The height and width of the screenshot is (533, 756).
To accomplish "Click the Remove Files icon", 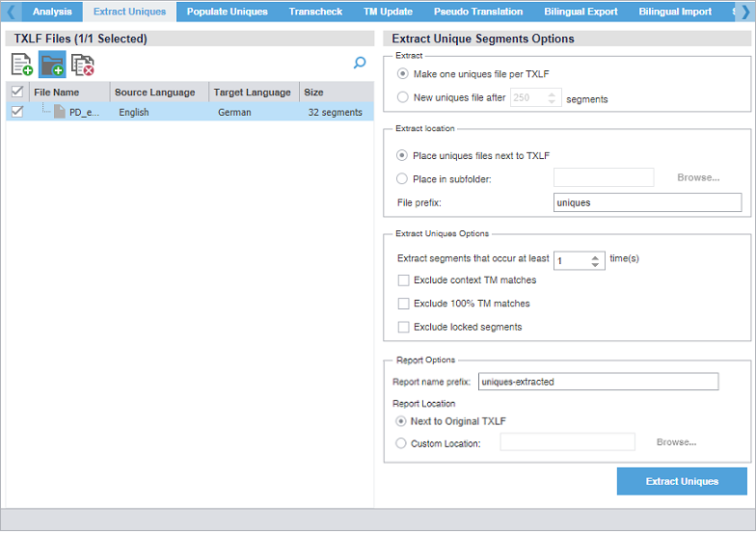I will (83, 65).
